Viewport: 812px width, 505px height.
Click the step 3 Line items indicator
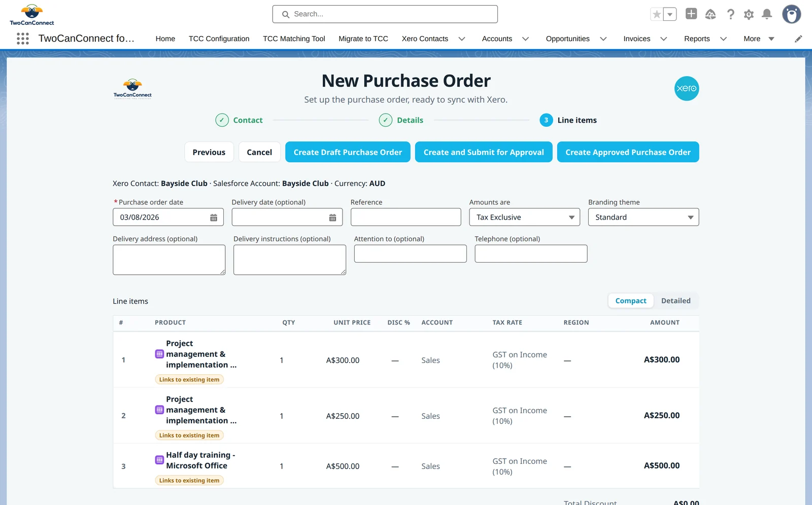click(546, 120)
